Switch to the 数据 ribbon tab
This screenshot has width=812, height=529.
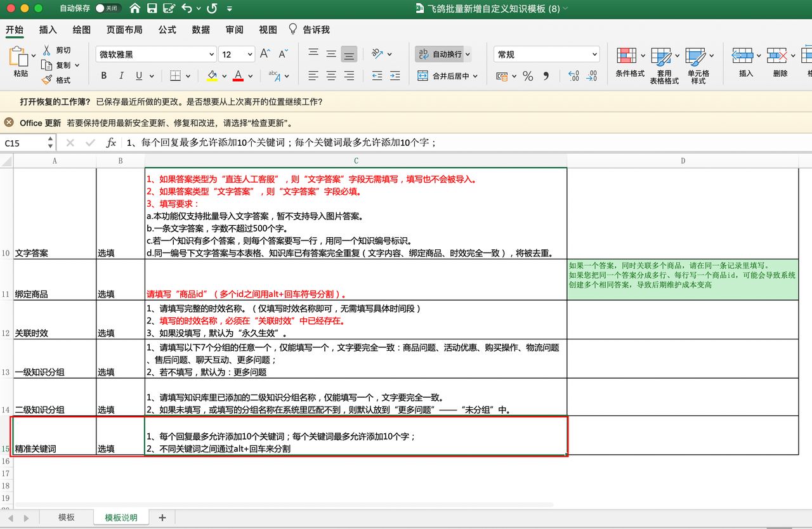(201, 30)
